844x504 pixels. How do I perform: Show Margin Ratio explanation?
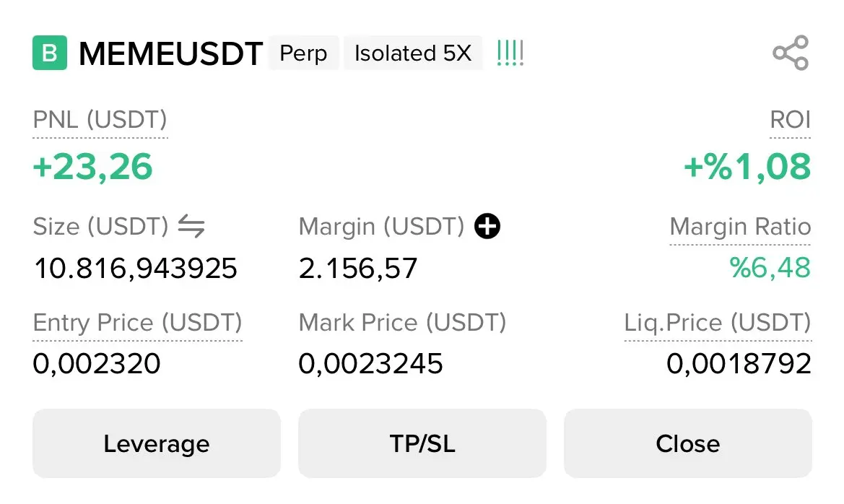pyautogui.click(x=740, y=226)
